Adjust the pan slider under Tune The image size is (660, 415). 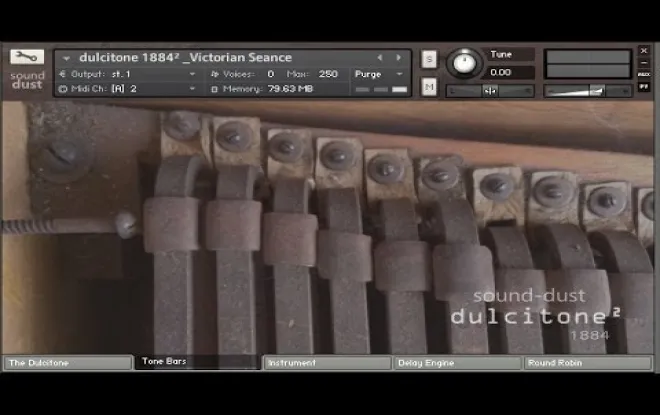pos(490,90)
